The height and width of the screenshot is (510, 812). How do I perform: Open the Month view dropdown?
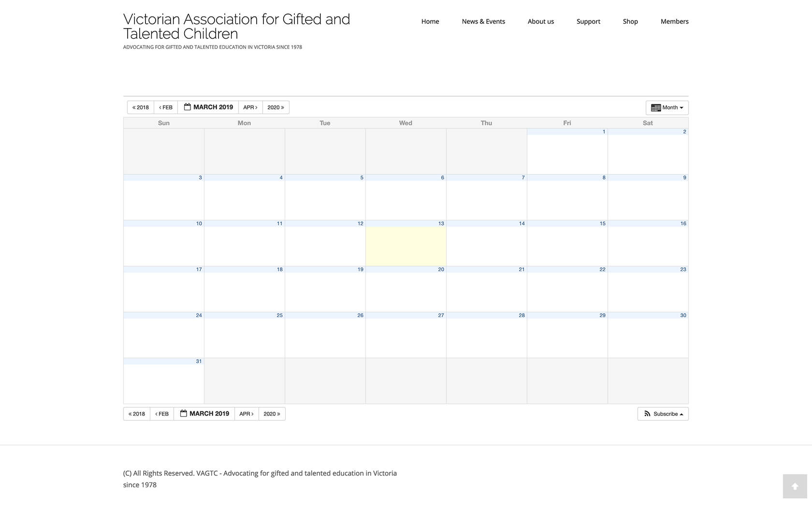coord(667,107)
